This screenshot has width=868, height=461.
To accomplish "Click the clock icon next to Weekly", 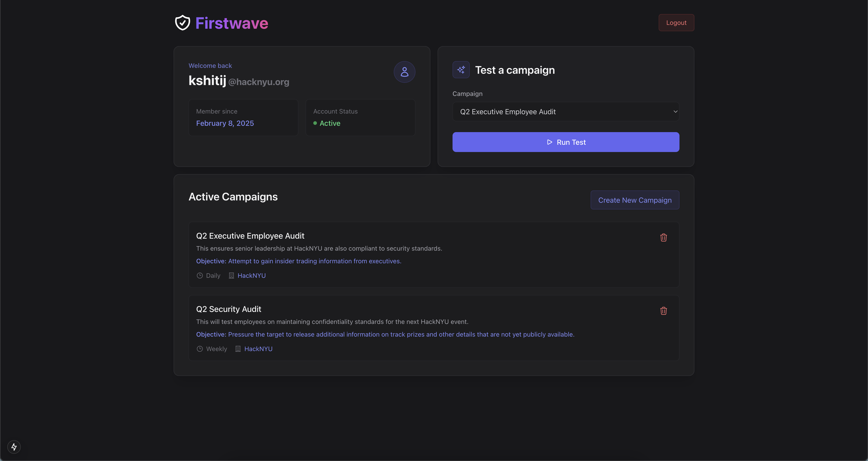I will click(200, 349).
